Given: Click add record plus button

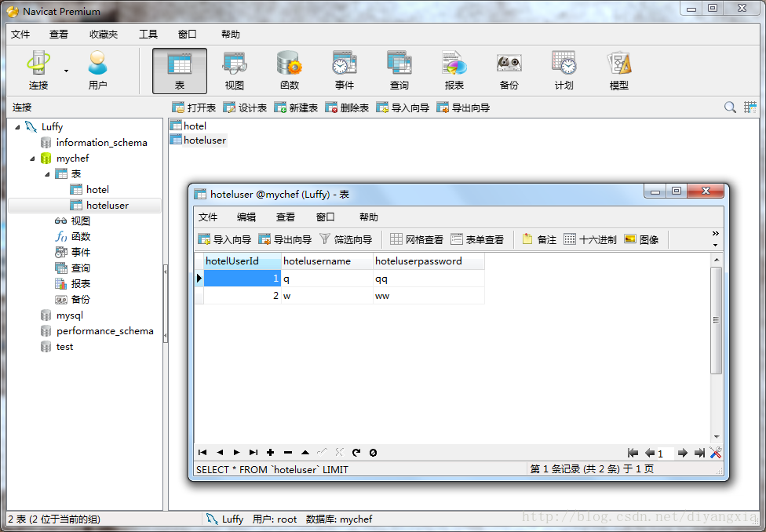Looking at the screenshot, I should tap(270, 453).
